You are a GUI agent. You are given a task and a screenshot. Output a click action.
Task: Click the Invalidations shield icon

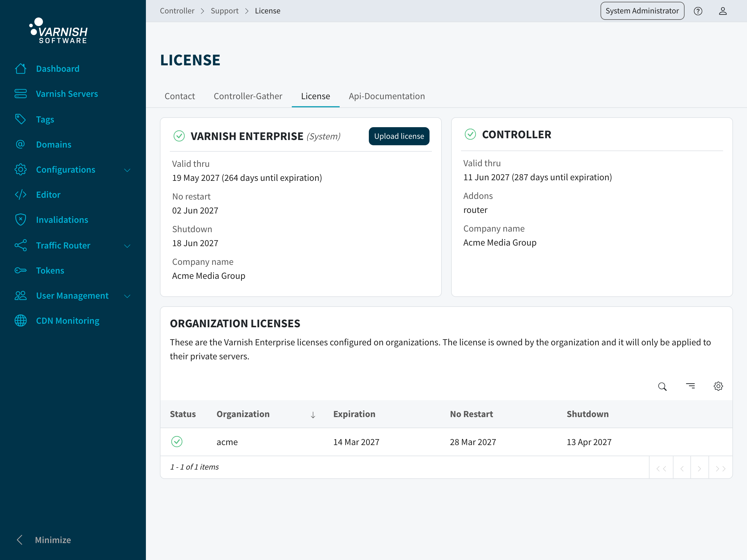21,219
